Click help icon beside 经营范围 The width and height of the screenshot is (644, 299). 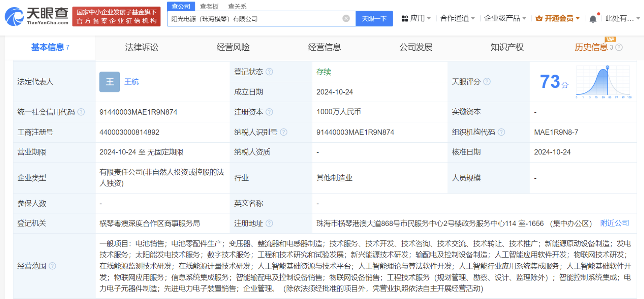tap(53, 266)
